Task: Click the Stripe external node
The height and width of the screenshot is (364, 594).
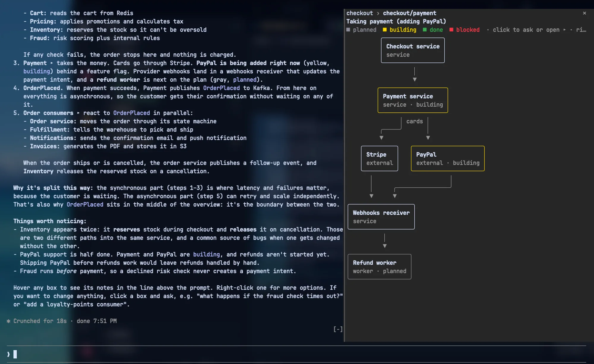Action: pyautogui.click(x=379, y=159)
